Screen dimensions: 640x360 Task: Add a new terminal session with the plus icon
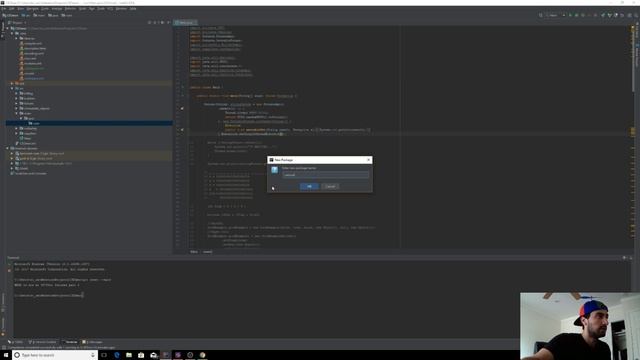click(x=9, y=264)
